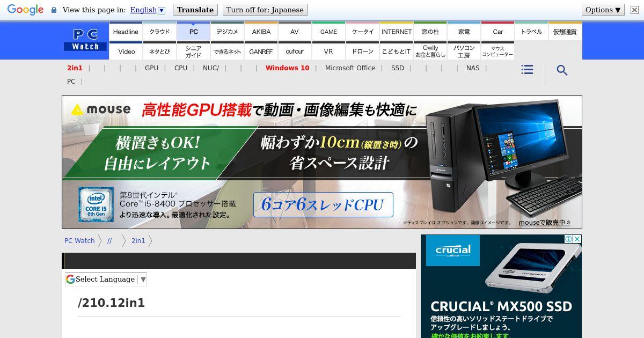
Task: Open the できるネット tab
Action: [227, 52]
